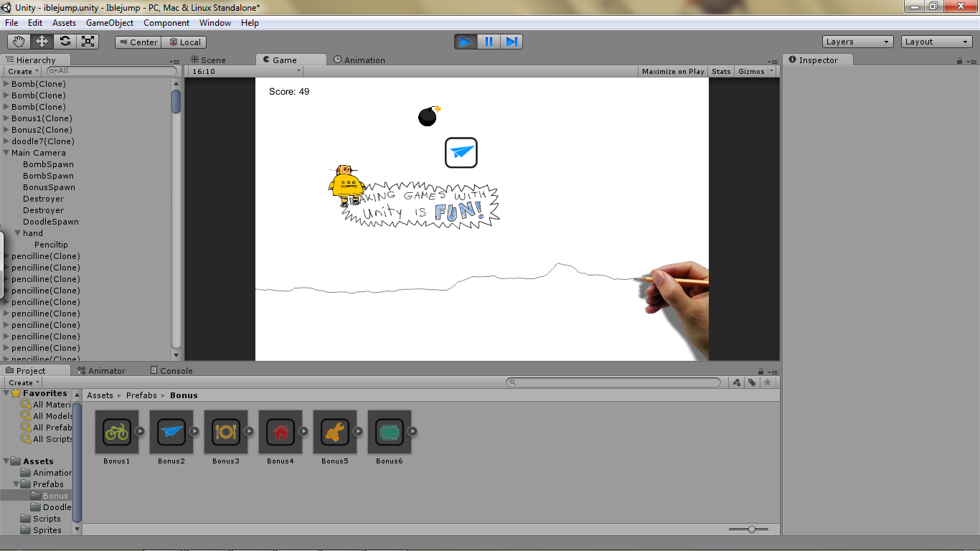Switch to the Scene tab

point(207,60)
